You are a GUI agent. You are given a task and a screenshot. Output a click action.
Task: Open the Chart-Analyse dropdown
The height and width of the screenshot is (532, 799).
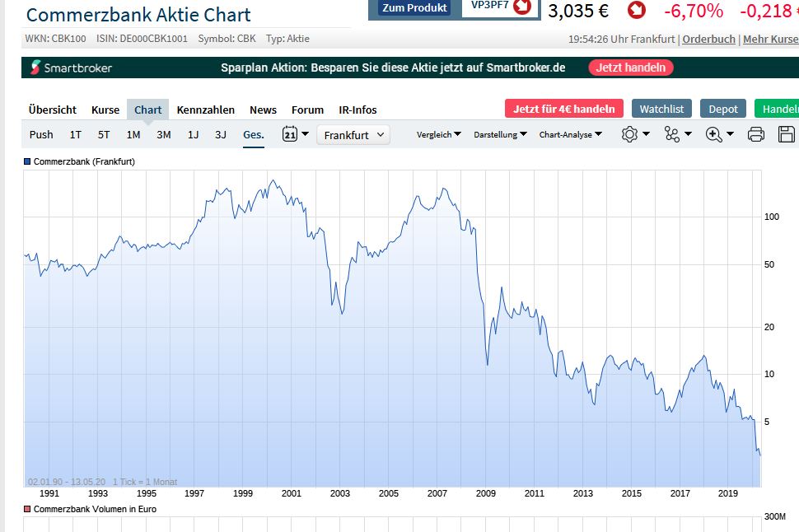point(569,133)
